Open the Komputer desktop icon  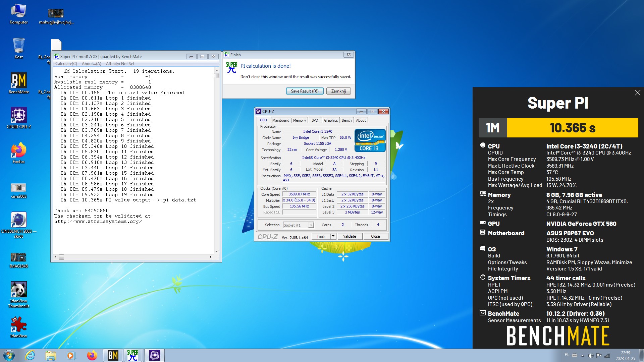(18, 14)
